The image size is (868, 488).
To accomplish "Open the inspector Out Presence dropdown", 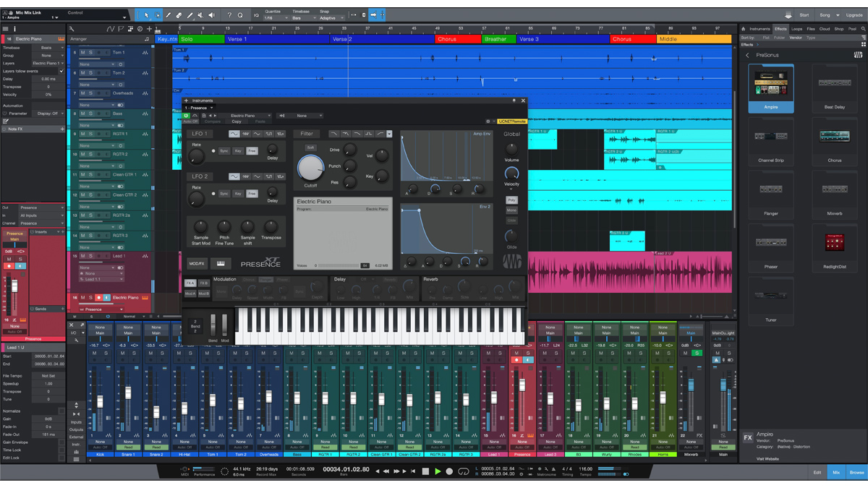I will click(x=43, y=207).
